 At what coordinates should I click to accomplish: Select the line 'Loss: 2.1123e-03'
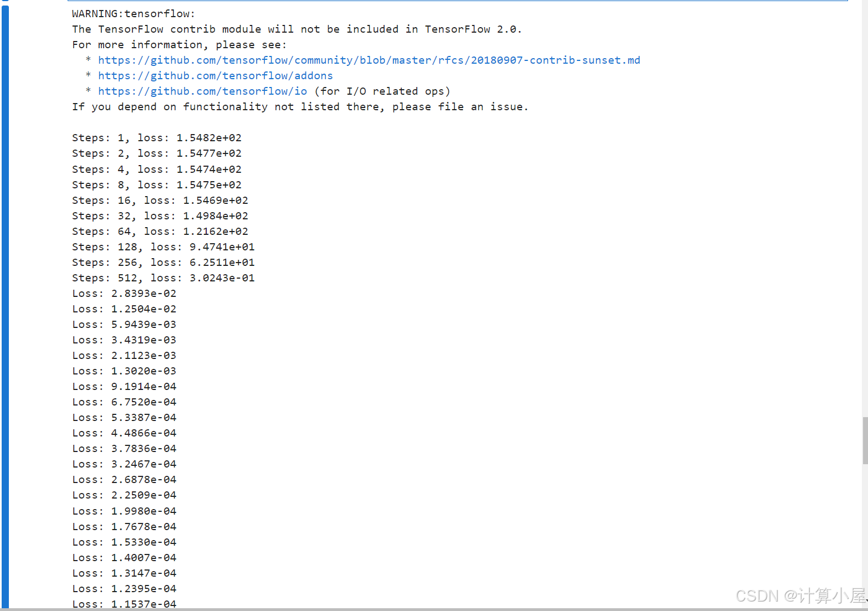point(124,356)
